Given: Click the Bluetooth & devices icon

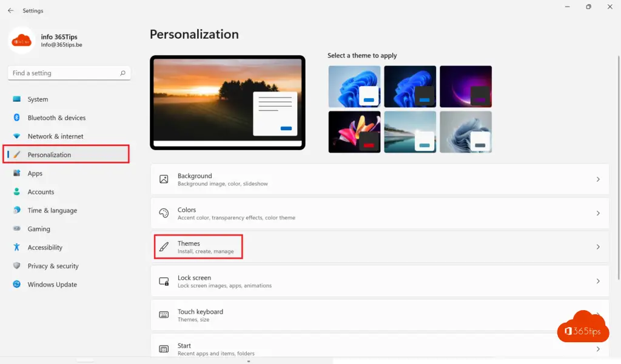Looking at the screenshot, I should click(x=16, y=117).
